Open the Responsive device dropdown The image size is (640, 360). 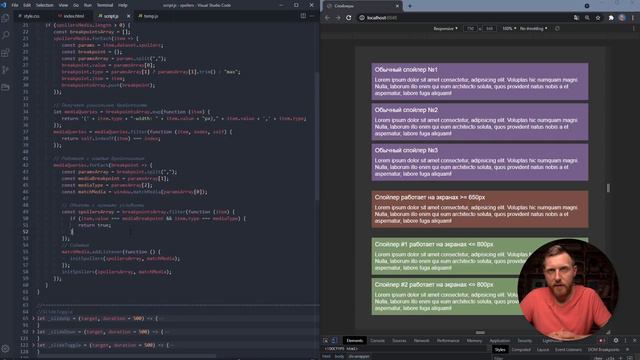tap(445, 29)
